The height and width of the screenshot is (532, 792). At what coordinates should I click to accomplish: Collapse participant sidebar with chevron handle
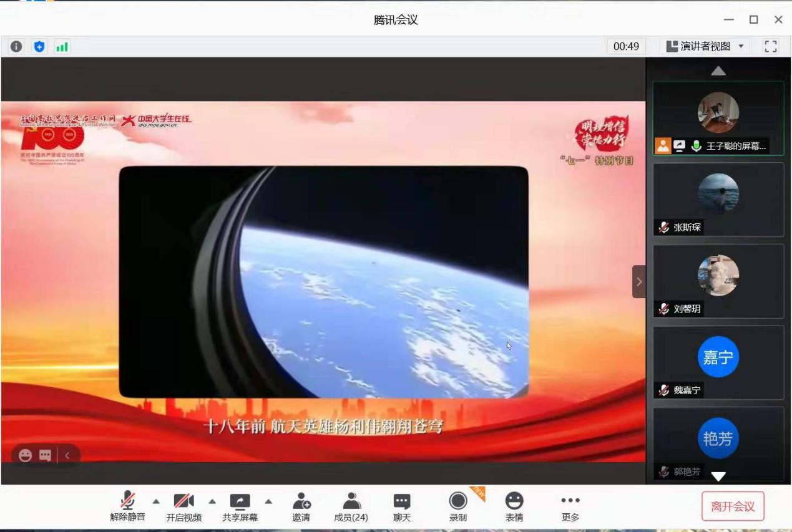(x=638, y=281)
